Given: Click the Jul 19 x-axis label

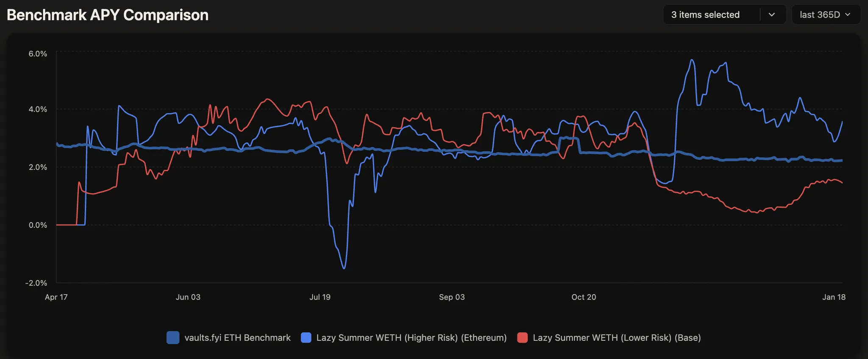Looking at the screenshot, I should [x=320, y=297].
